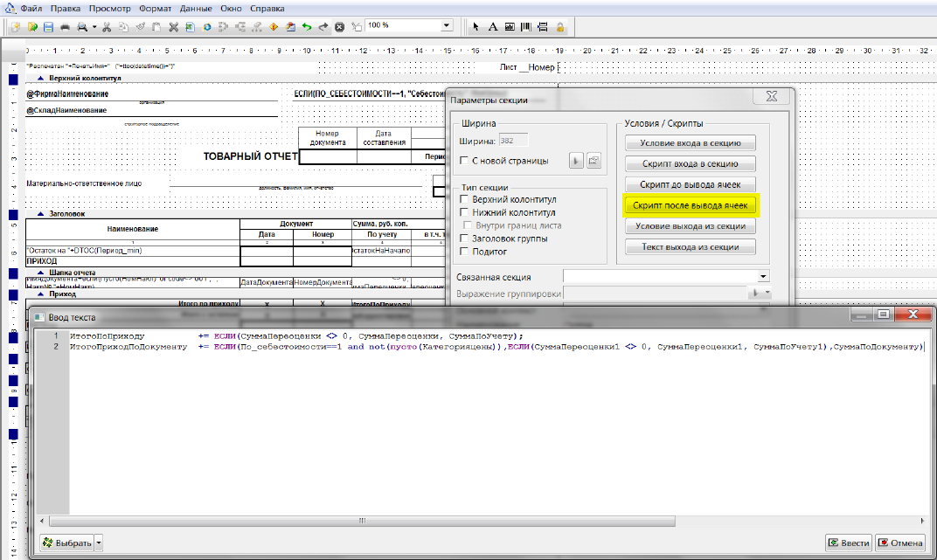
Task: Check the Нижний колонтитул section type
Action: click(x=464, y=212)
